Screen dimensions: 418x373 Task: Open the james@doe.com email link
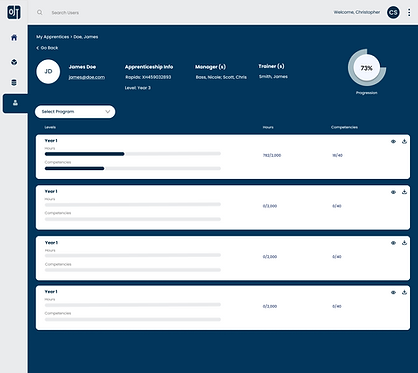(x=87, y=77)
